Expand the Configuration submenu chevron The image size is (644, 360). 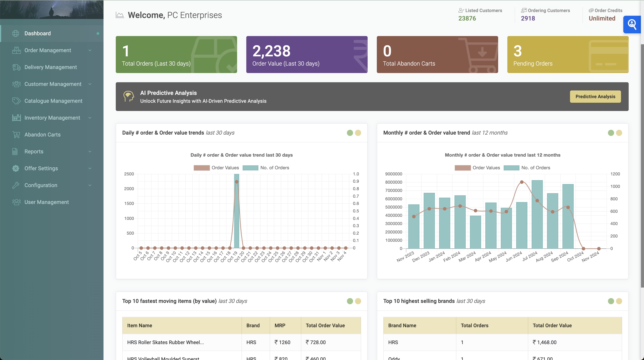point(90,185)
